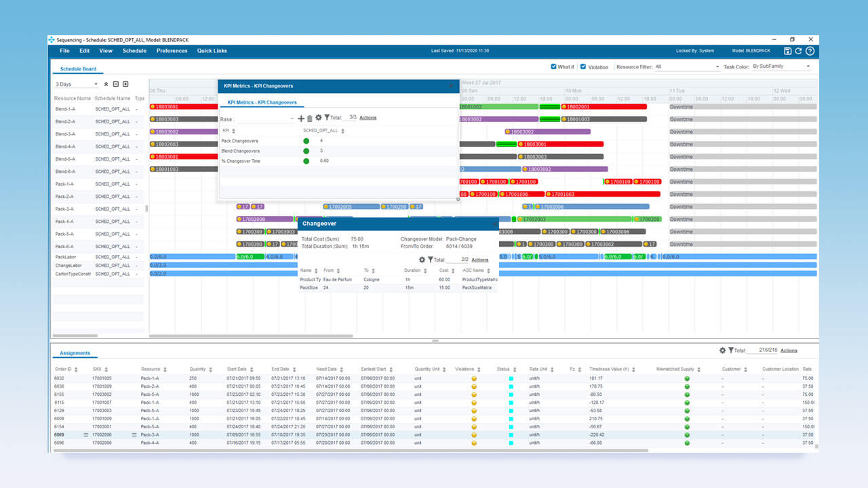Toggle the What if checkbox
The width and height of the screenshot is (868, 488).
click(x=554, y=67)
